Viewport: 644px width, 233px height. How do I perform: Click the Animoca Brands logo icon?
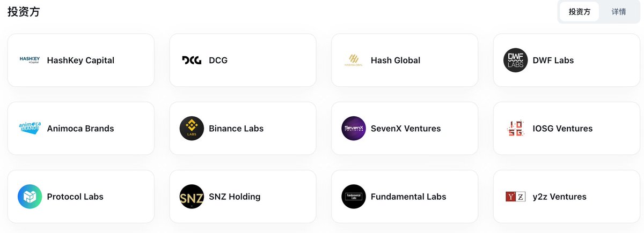pyautogui.click(x=30, y=129)
